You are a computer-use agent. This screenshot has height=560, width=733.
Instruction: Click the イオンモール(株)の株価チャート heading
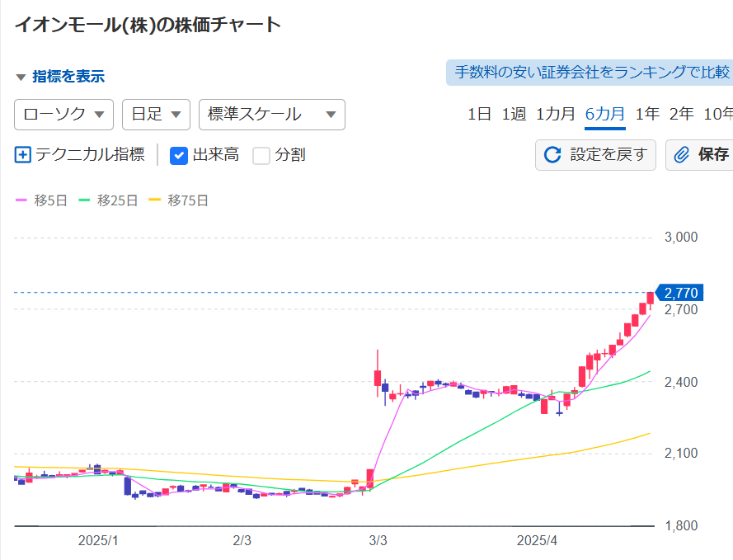(x=148, y=26)
